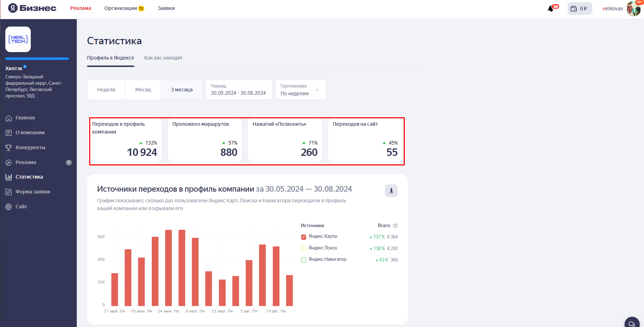Uncheck the Яндекс Карты source
Screen dimensions: 644x327
pos(304,237)
